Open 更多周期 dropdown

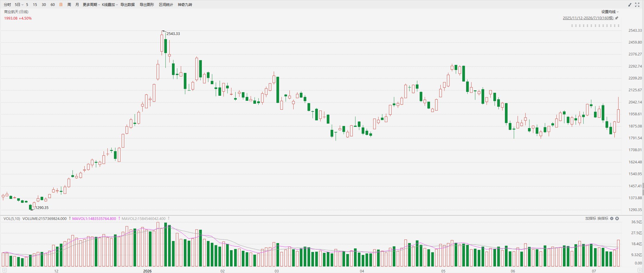[91, 5]
